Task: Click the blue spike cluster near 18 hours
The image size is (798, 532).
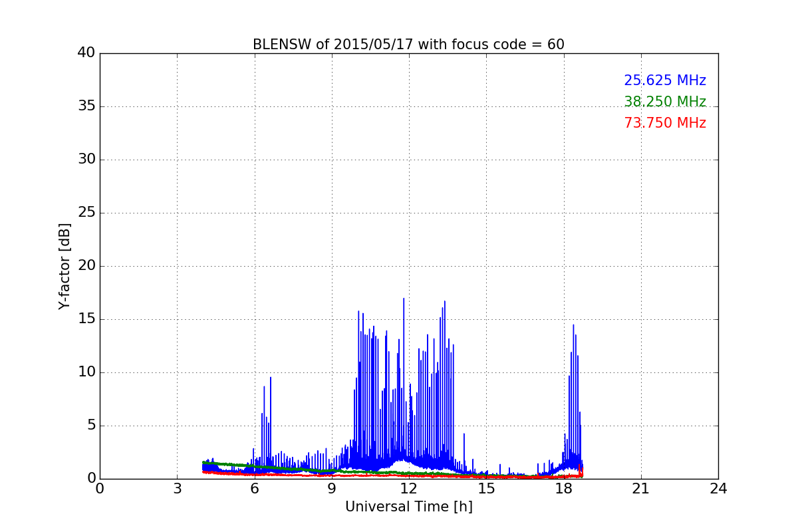Action: 573,399
